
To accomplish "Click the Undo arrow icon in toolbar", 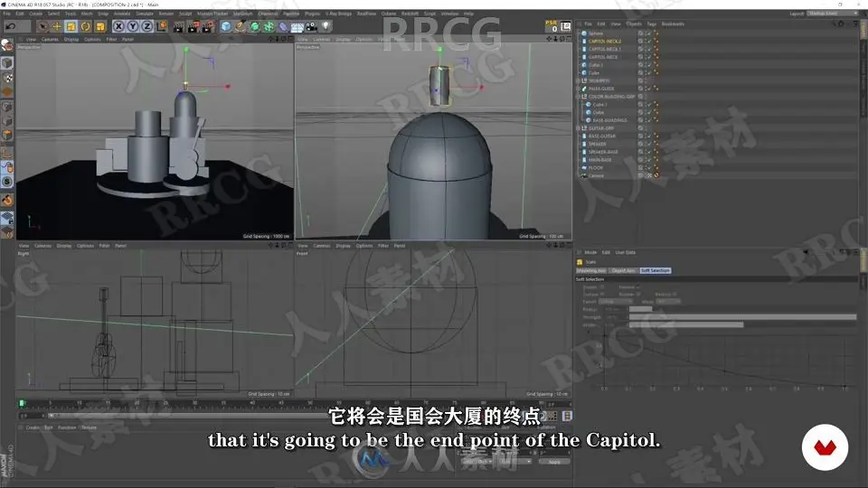I will (x=11, y=26).
